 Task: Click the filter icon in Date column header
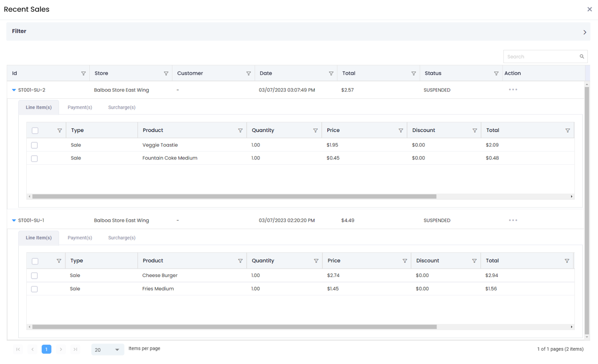point(331,74)
